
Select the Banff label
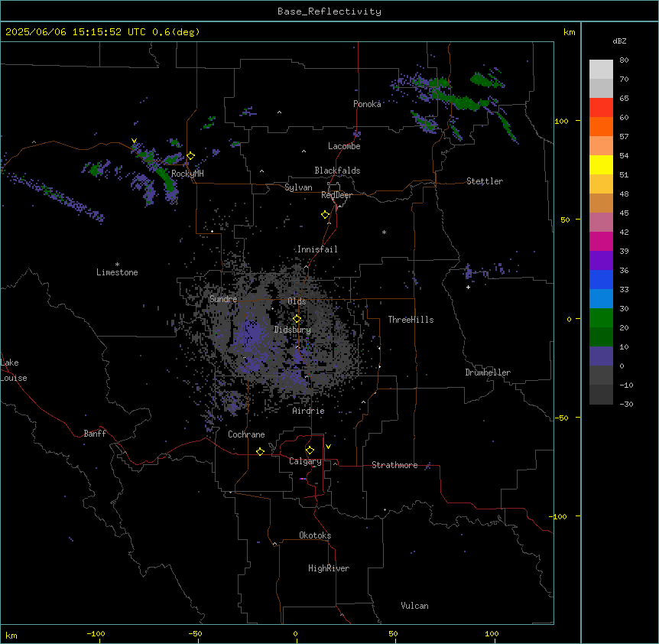coord(95,434)
